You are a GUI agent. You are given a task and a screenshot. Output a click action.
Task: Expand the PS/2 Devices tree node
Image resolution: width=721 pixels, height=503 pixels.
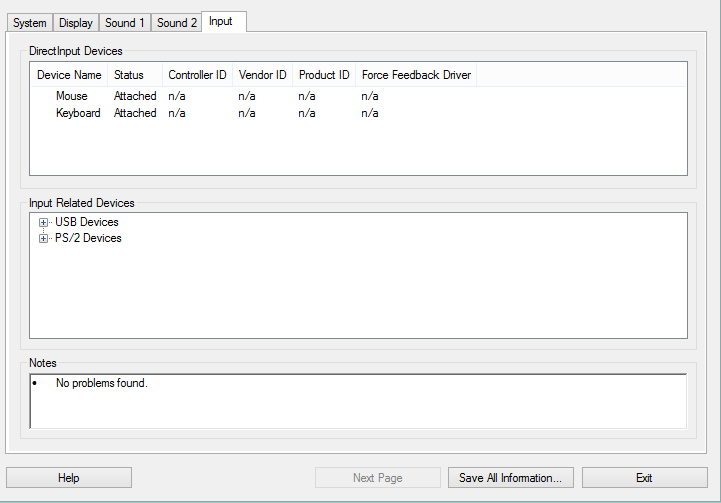click(43, 239)
